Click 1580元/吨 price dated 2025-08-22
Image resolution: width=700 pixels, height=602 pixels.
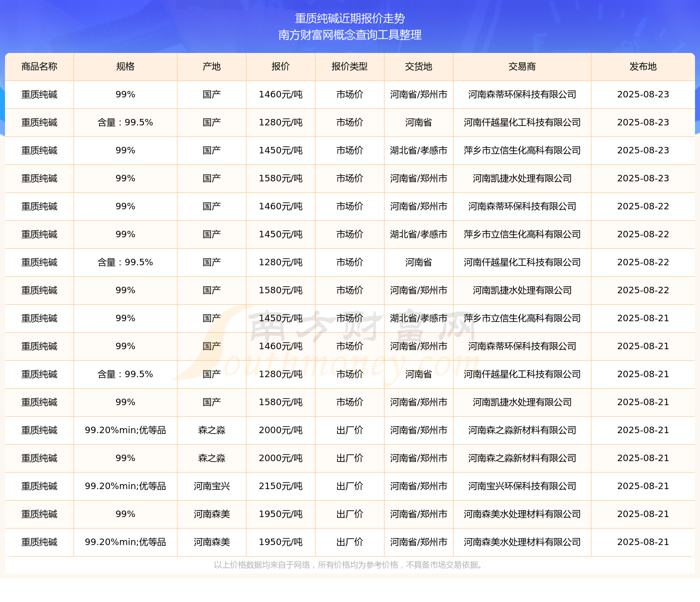click(281, 290)
